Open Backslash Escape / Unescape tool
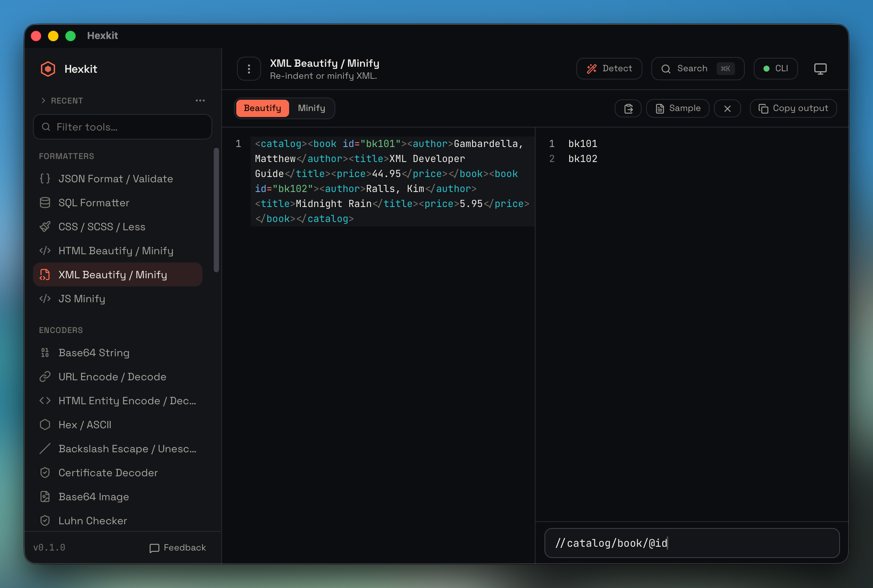The height and width of the screenshot is (588, 873). tap(118, 449)
